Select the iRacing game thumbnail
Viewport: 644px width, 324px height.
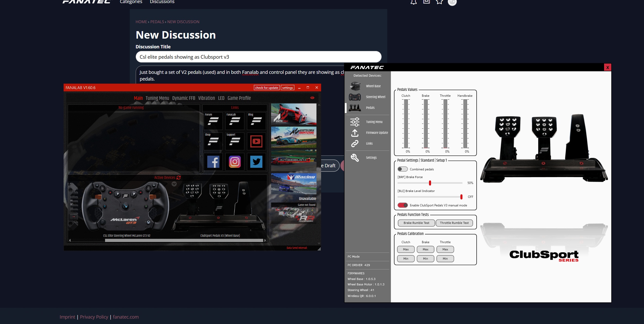click(x=294, y=184)
